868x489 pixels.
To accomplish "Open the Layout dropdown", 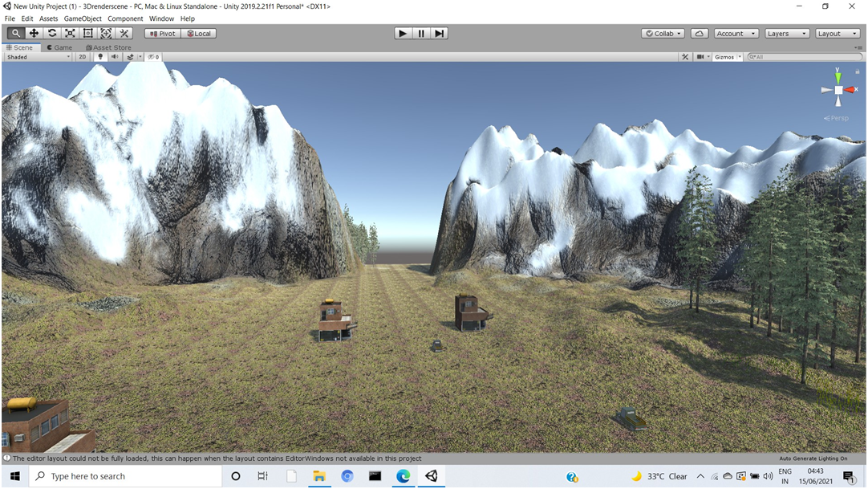I will 837,33.
